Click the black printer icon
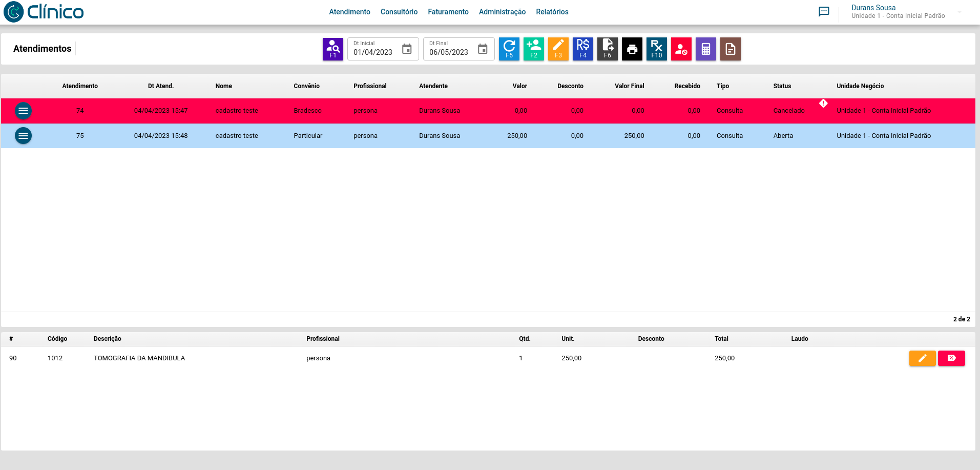The width and height of the screenshot is (980, 470). (632, 49)
